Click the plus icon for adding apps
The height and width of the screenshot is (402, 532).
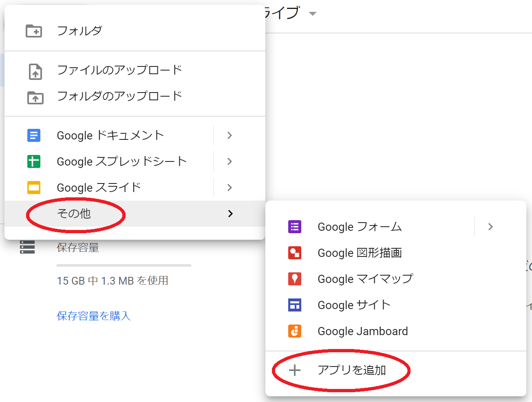coord(295,370)
